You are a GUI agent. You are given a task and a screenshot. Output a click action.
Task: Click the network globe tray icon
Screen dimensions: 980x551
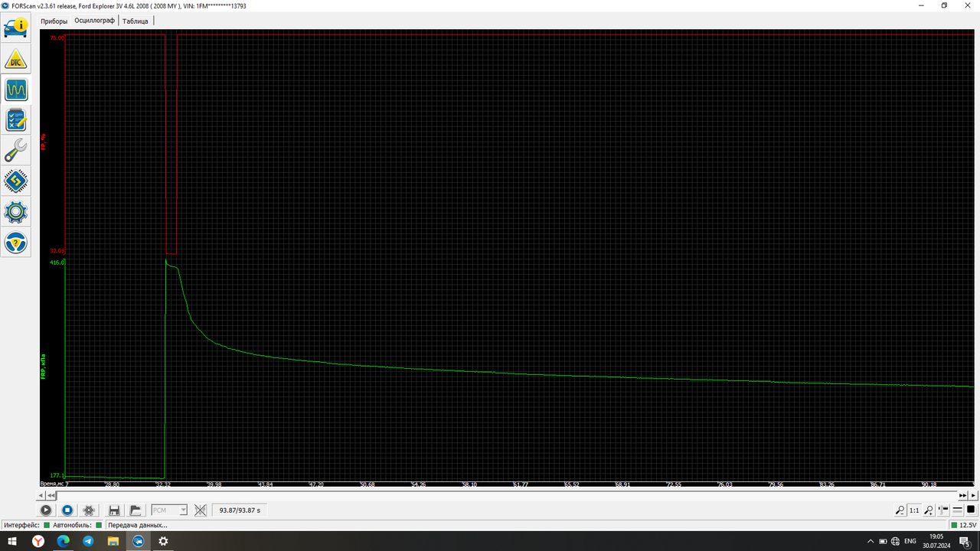(x=896, y=541)
